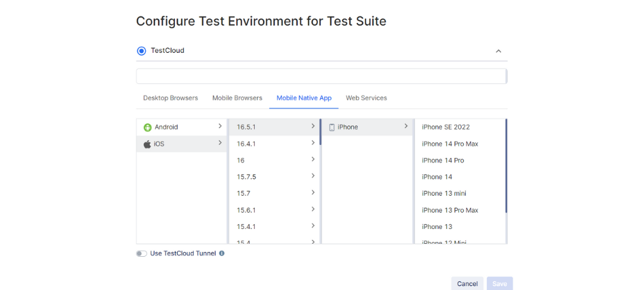The image size is (644, 290).
Task: Click the Use TestCloud Tunnel label
Action: click(183, 253)
